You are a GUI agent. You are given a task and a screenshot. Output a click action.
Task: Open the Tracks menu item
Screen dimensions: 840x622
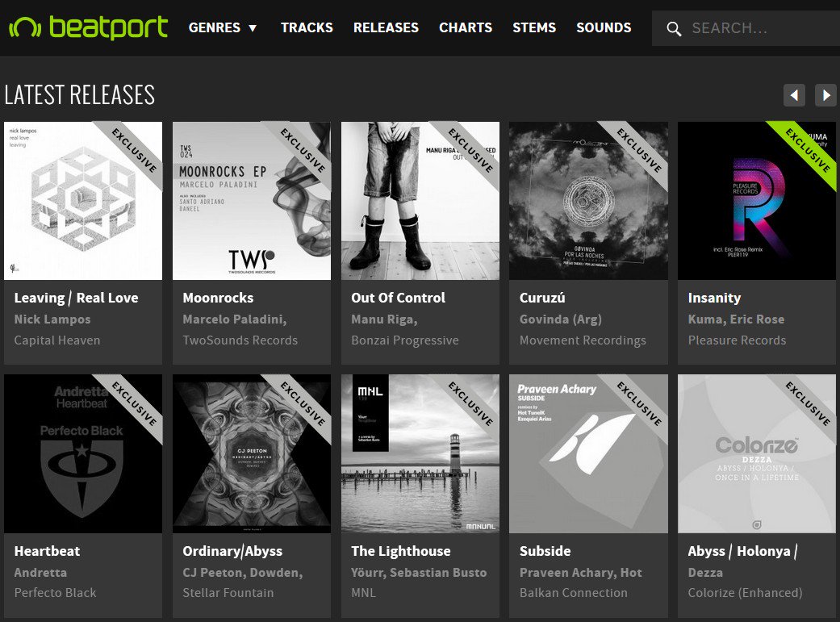(x=307, y=28)
